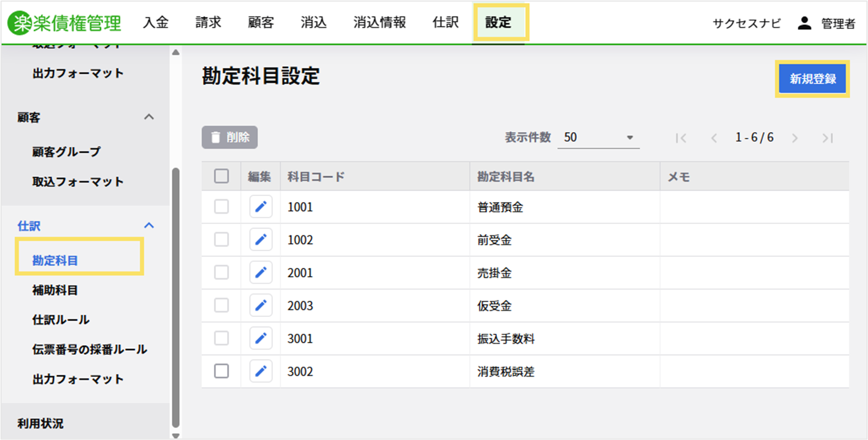Viewport: 868px width, 440px height.
Task: Click pencil edit icon for code 1002
Action: [261, 240]
